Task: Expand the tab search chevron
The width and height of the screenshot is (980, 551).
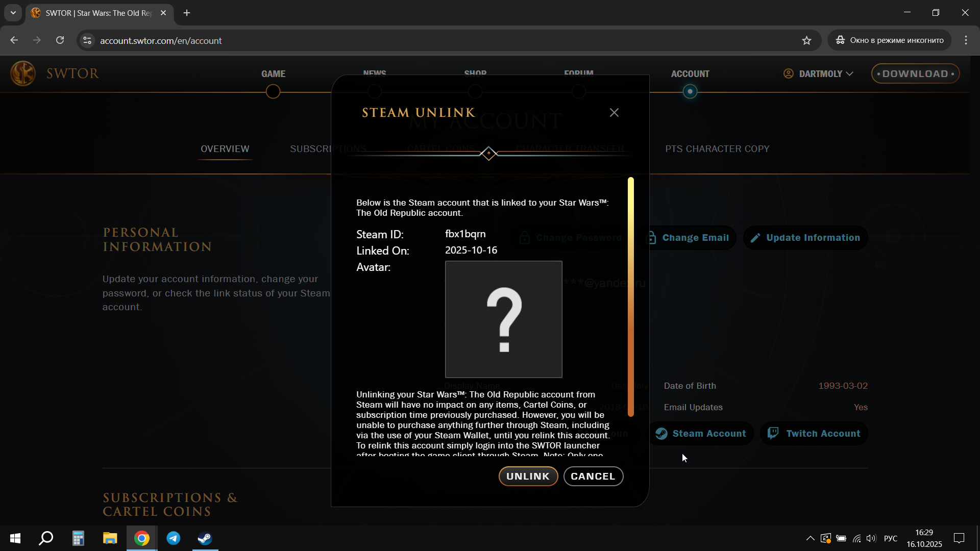Action: click(13, 13)
